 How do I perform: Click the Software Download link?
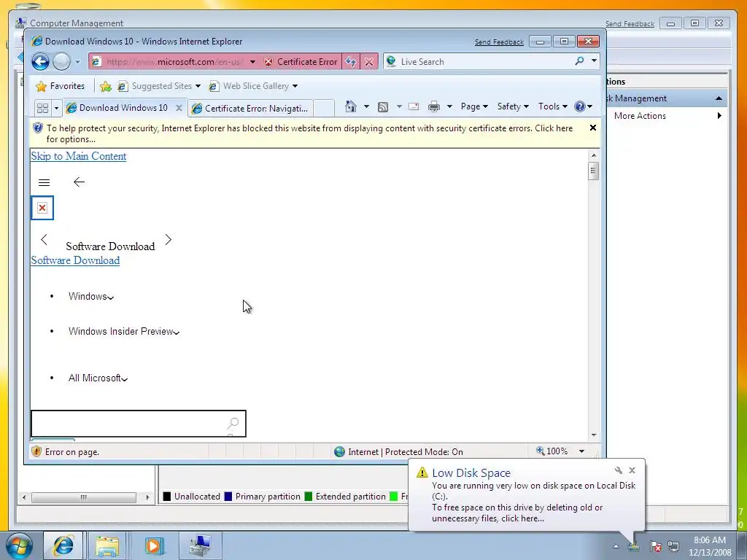pyautogui.click(x=75, y=260)
